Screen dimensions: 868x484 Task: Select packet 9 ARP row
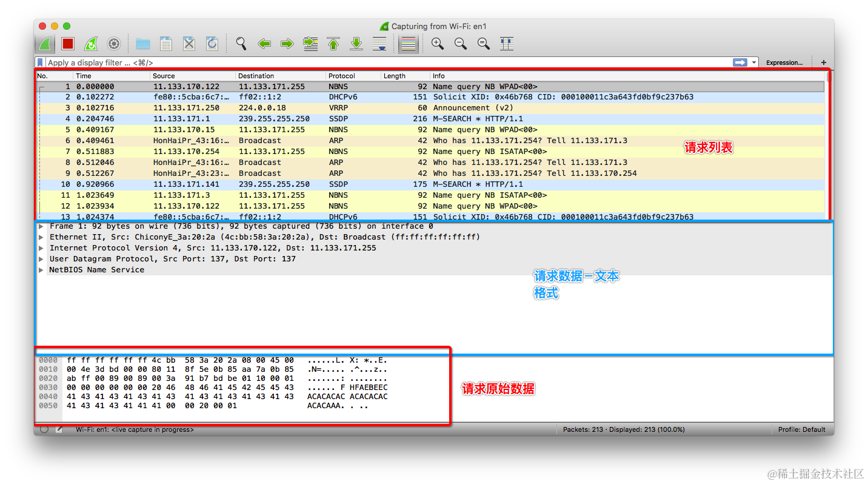click(430, 173)
